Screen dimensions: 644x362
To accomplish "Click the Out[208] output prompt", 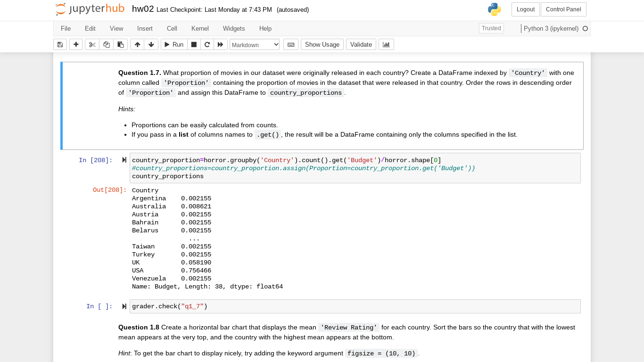I will 110,190.
